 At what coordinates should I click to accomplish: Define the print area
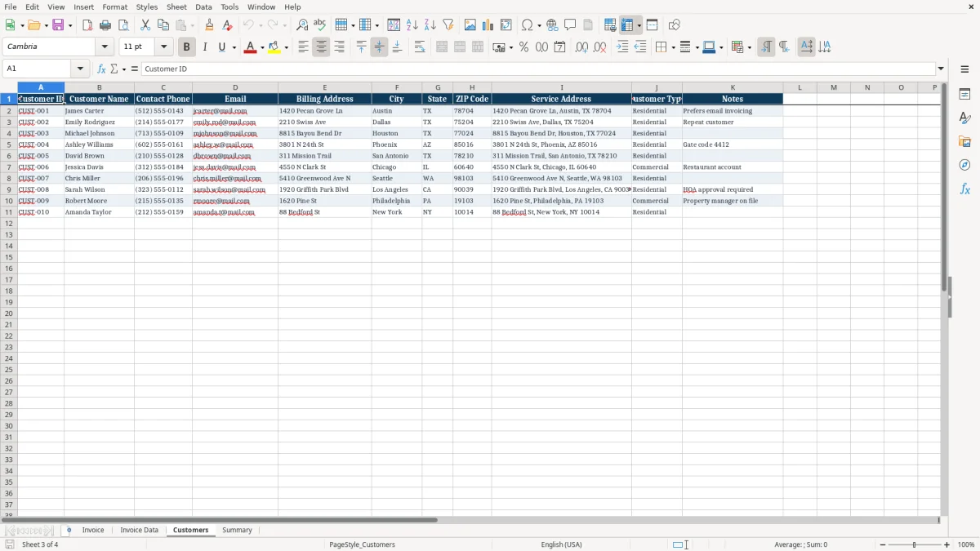click(x=610, y=25)
